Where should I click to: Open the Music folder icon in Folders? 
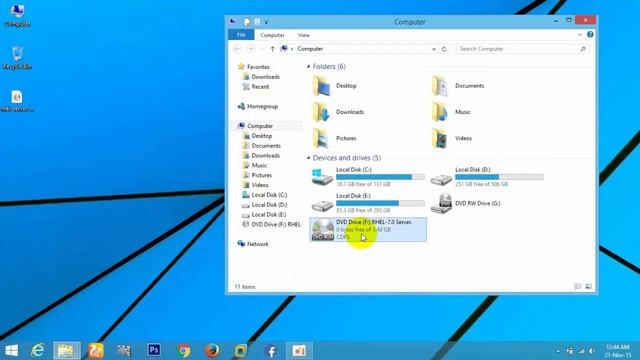point(440,112)
